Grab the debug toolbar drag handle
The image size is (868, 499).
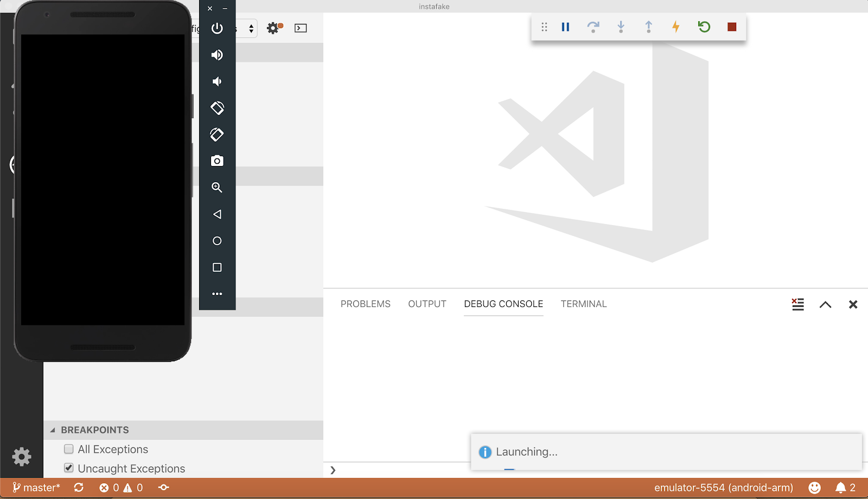pyautogui.click(x=544, y=27)
